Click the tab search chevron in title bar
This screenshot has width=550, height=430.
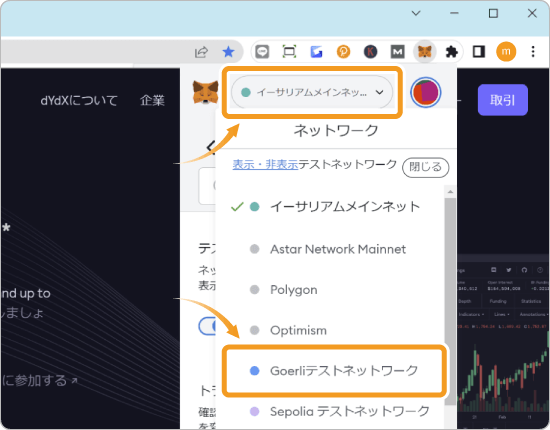point(416,13)
